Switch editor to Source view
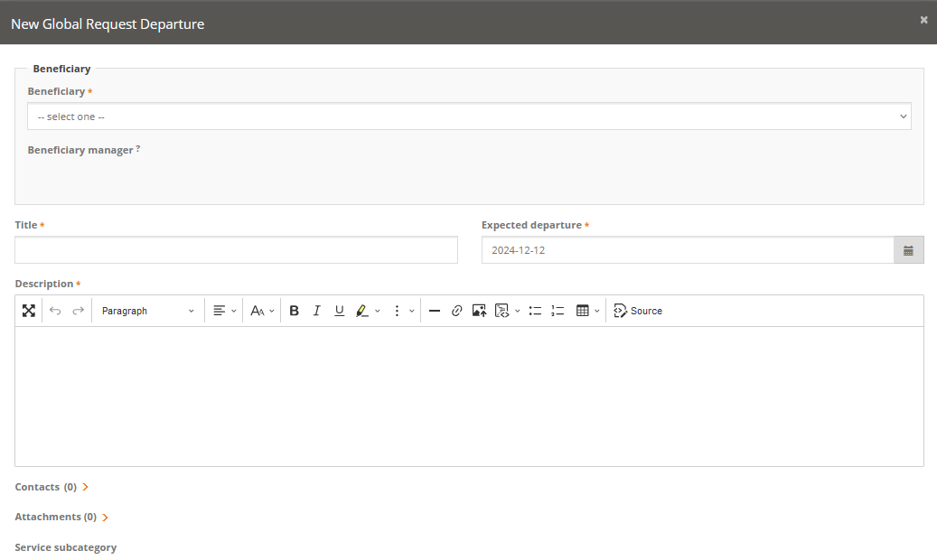This screenshot has width=937, height=560. (638, 311)
